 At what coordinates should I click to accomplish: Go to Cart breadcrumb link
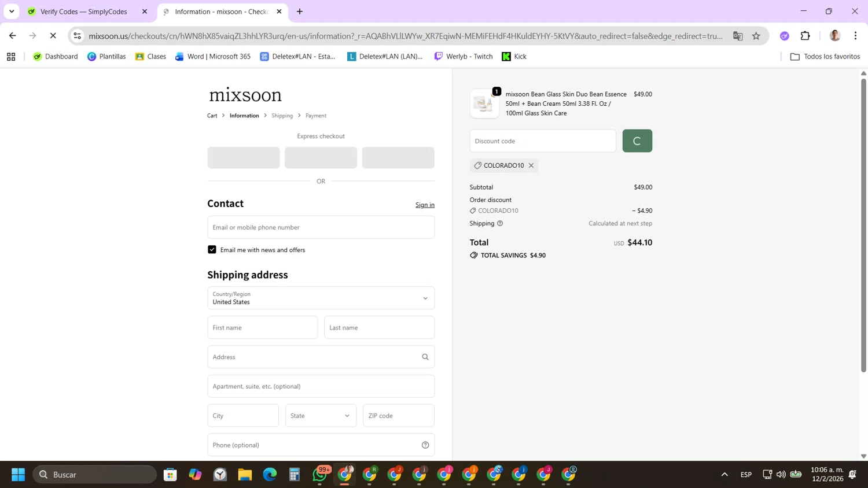[x=212, y=116]
